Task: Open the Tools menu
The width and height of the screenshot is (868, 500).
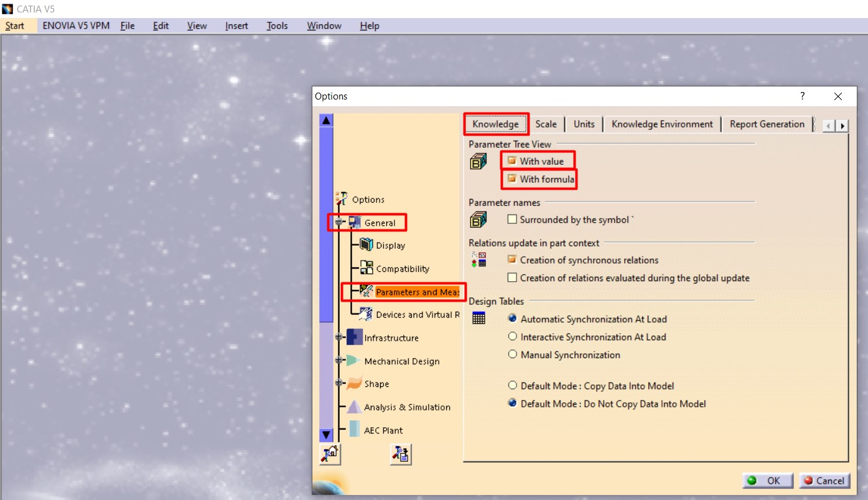Action: [277, 25]
